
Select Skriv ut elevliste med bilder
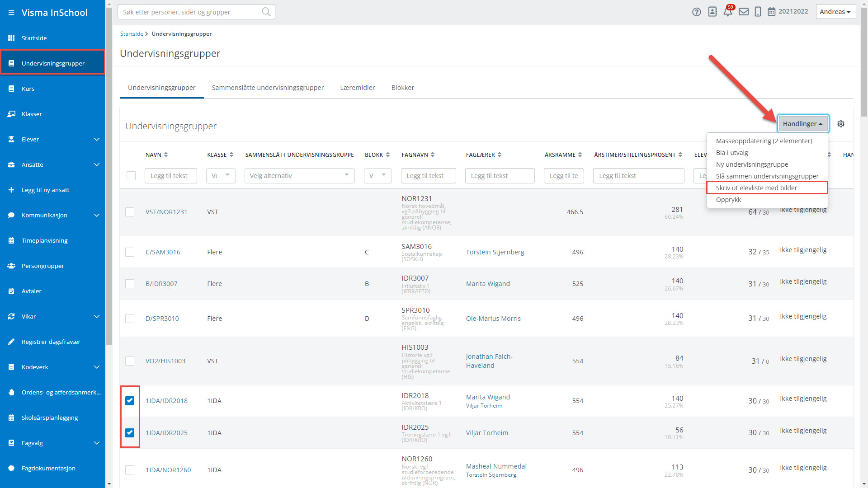click(x=767, y=188)
